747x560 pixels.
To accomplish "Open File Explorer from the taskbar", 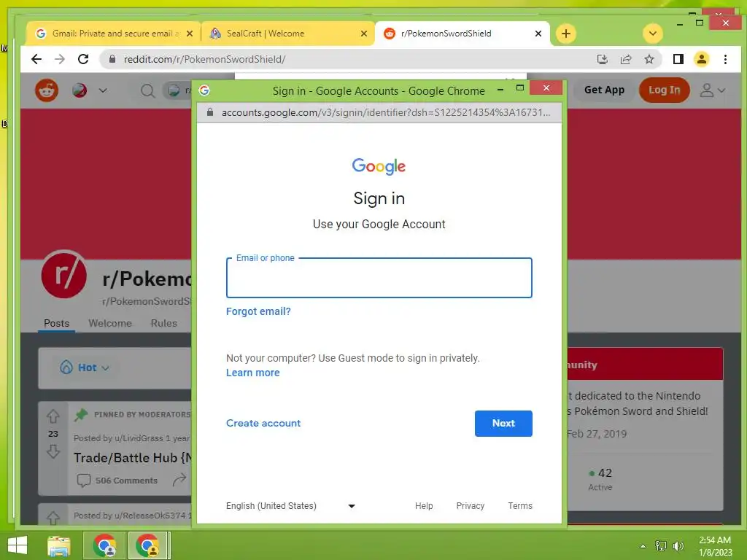I will [x=59, y=545].
